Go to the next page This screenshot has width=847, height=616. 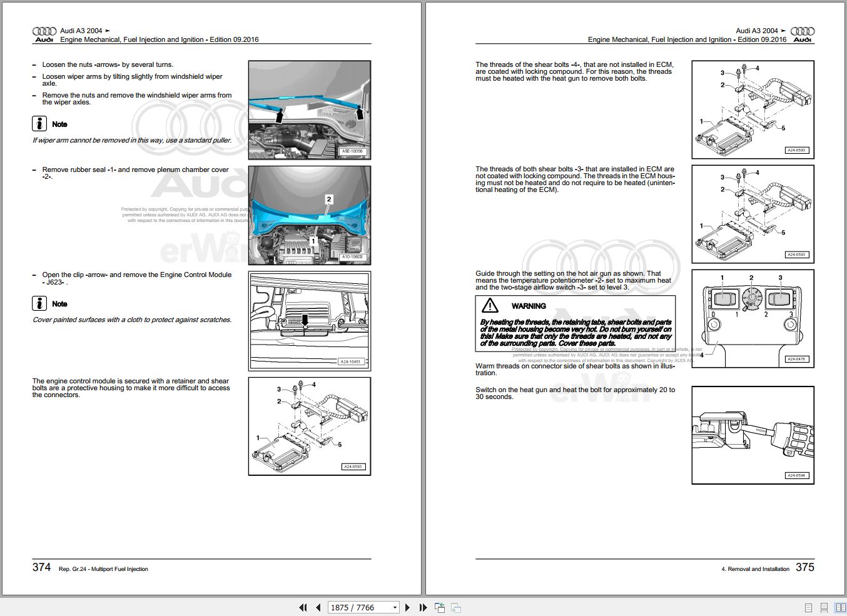tap(407, 607)
